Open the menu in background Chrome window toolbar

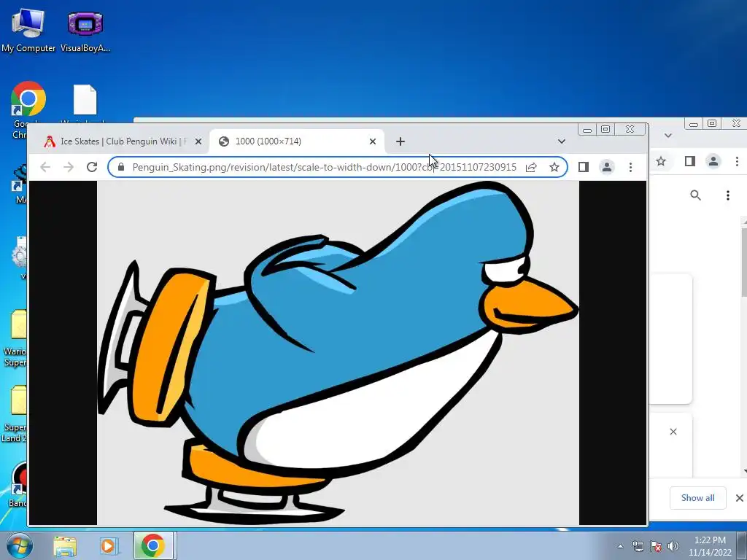coord(737,161)
